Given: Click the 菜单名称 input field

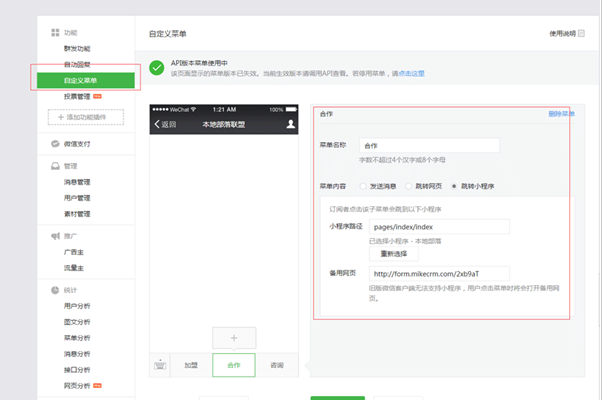Looking at the screenshot, I should 429,145.
